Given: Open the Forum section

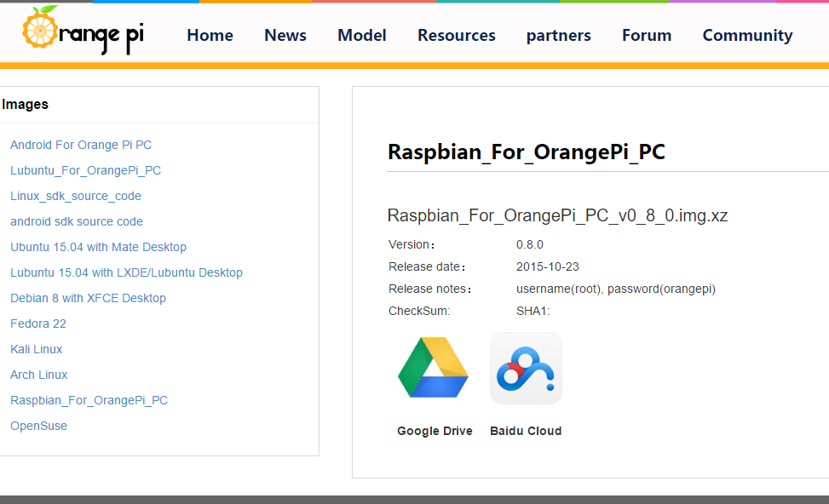Looking at the screenshot, I should tap(646, 35).
